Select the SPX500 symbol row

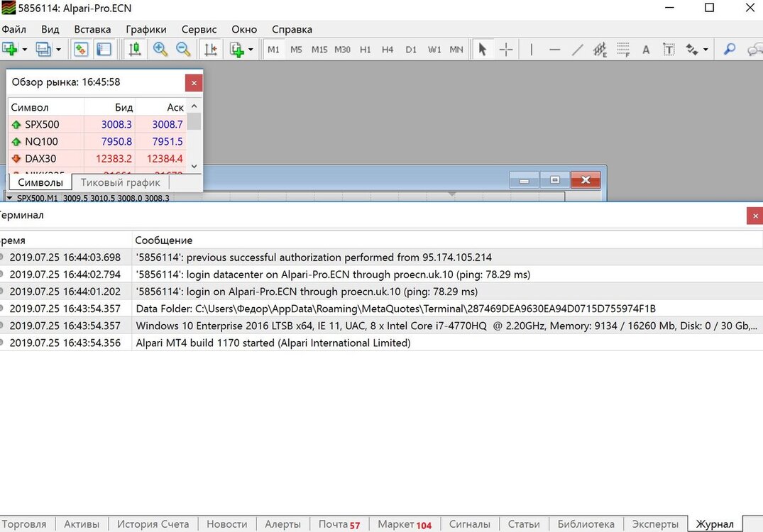pos(97,125)
